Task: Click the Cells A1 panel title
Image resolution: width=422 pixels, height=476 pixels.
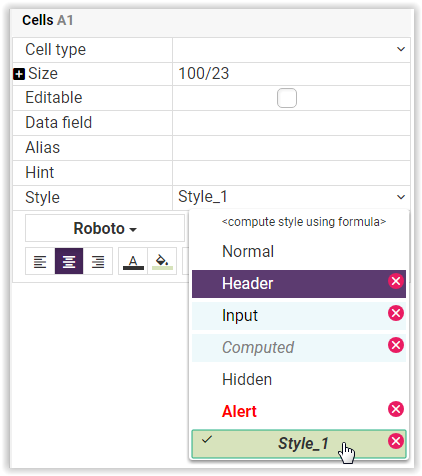Action: 48,20
